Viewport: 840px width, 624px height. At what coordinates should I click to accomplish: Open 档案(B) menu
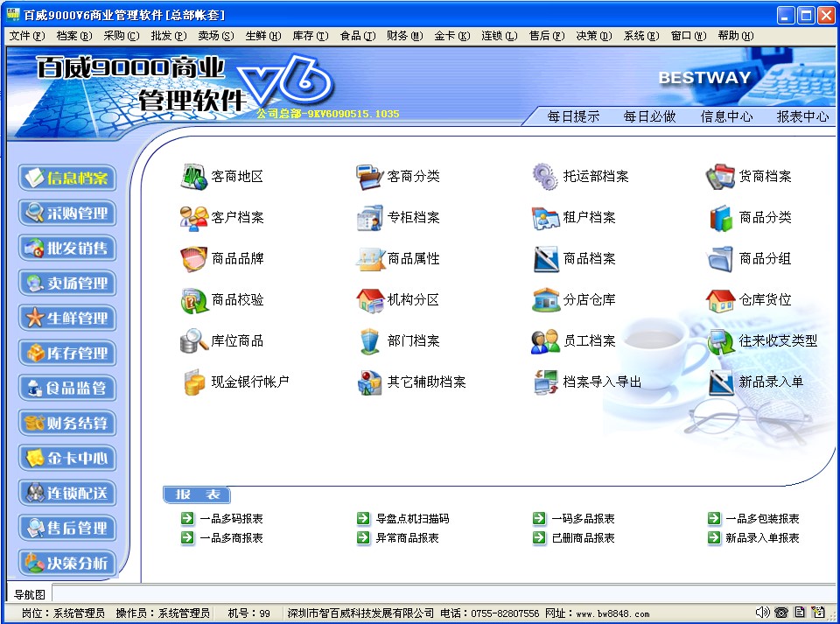pyautogui.click(x=73, y=36)
